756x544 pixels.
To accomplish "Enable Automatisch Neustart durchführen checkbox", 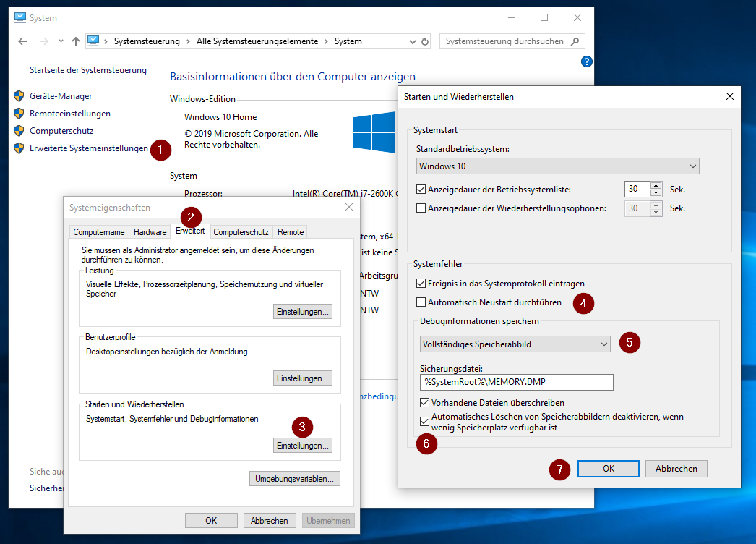I will [421, 302].
